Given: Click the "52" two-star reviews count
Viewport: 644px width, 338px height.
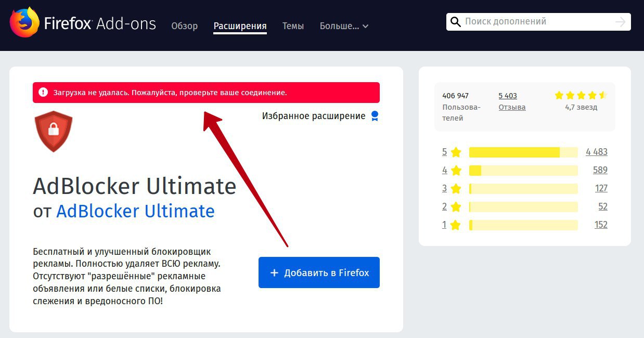Looking at the screenshot, I should coord(603,207).
